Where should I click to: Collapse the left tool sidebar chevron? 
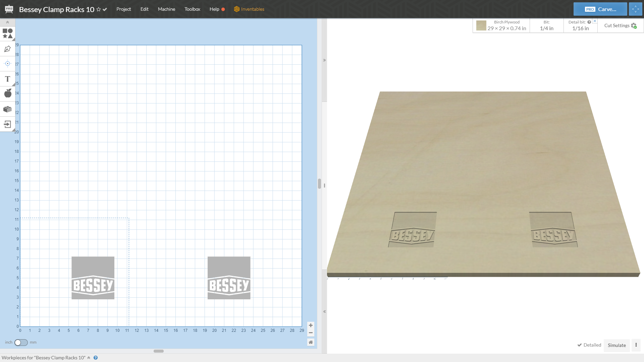[7, 22]
